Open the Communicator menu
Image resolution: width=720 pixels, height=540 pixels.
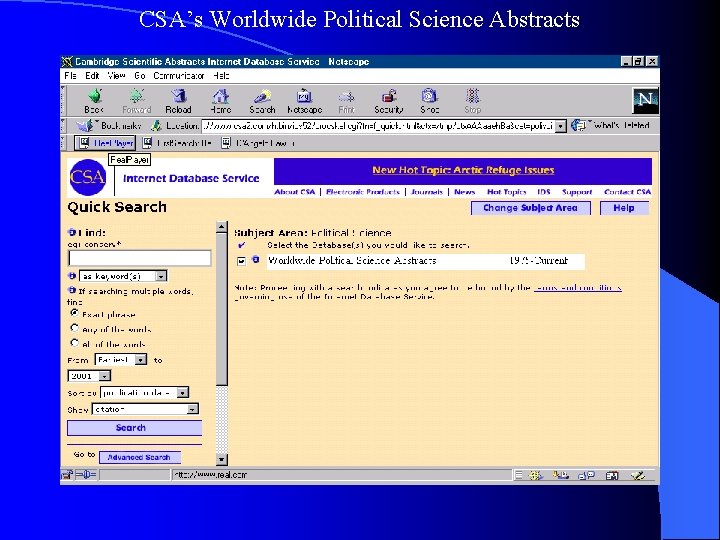point(179,76)
